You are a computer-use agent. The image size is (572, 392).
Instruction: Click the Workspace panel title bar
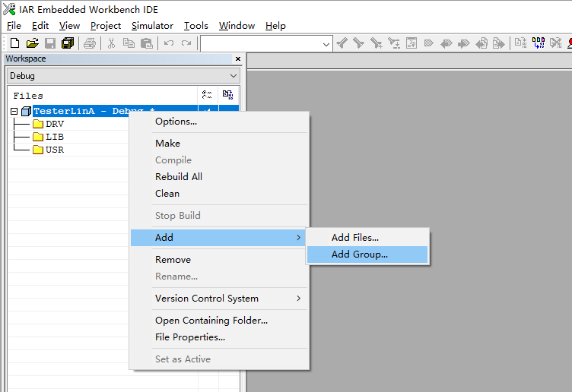(x=118, y=58)
